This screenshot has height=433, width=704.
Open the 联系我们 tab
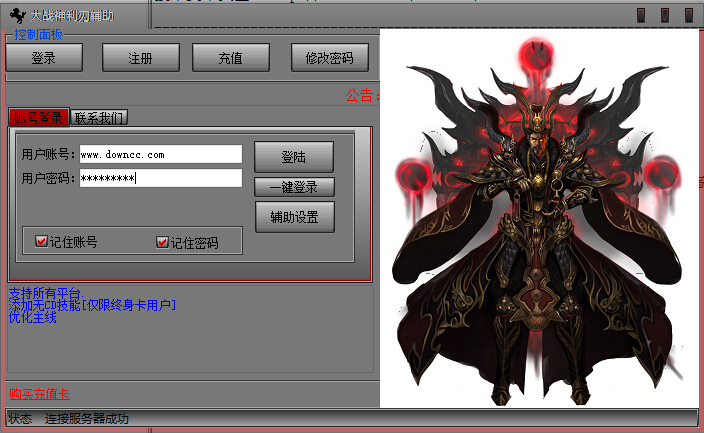click(99, 117)
